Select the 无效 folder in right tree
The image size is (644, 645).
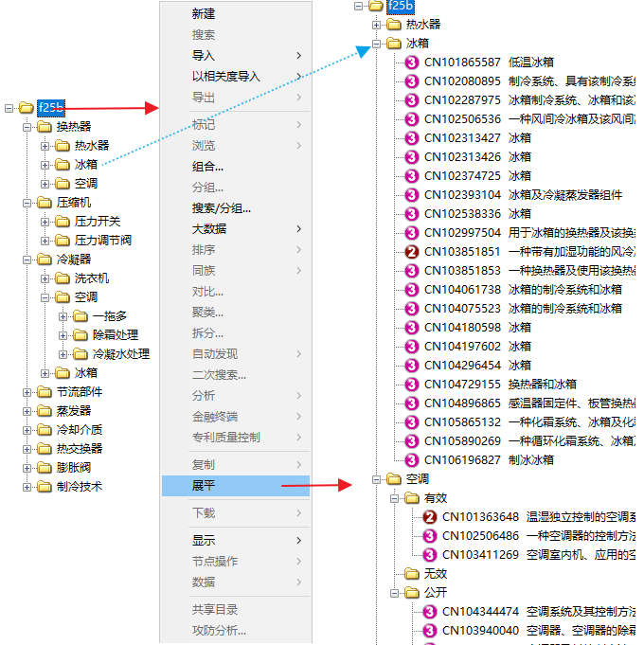pos(435,574)
